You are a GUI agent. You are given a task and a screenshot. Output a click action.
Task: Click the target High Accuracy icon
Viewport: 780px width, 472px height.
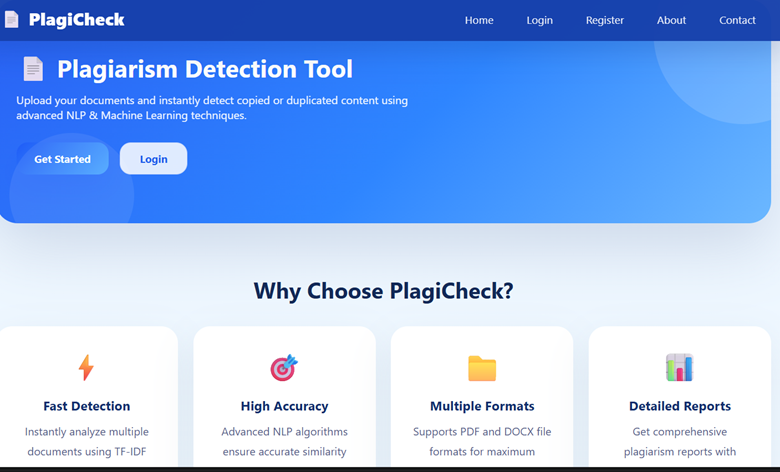tap(284, 368)
